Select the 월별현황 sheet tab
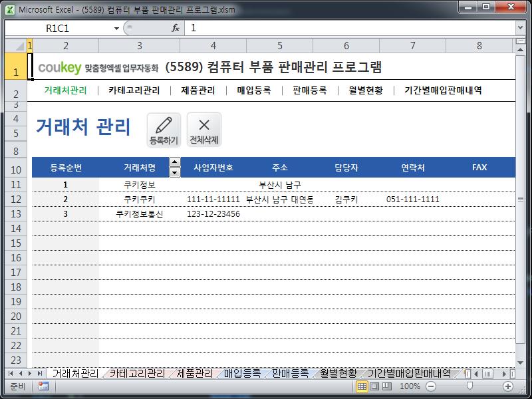532x399 pixels. point(338,374)
